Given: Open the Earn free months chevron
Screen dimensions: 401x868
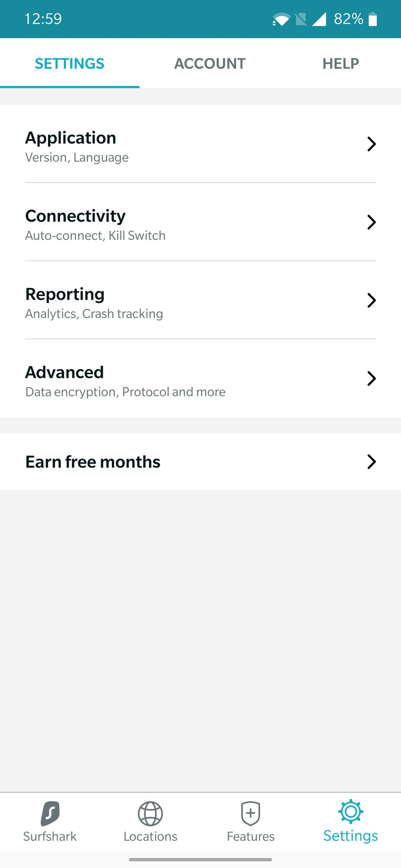Looking at the screenshot, I should tap(372, 462).
